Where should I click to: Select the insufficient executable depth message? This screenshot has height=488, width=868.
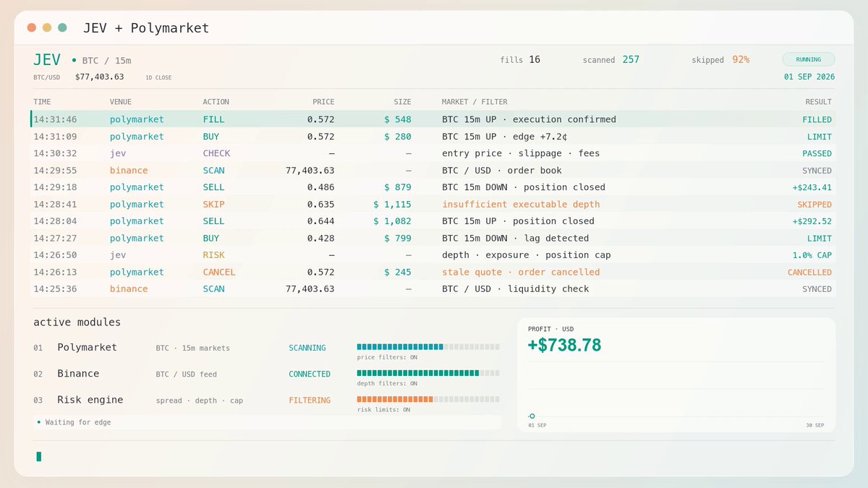pyautogui.click(x=521, y=205)
